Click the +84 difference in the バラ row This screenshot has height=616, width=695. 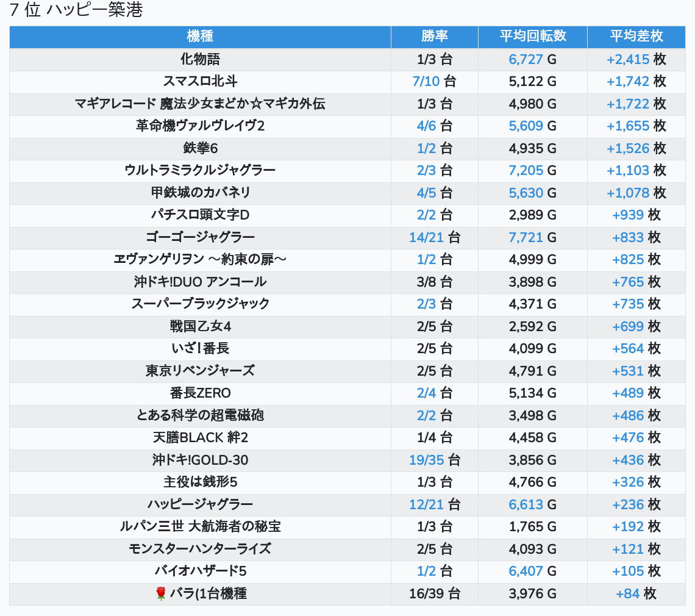[x=627, y=593]
